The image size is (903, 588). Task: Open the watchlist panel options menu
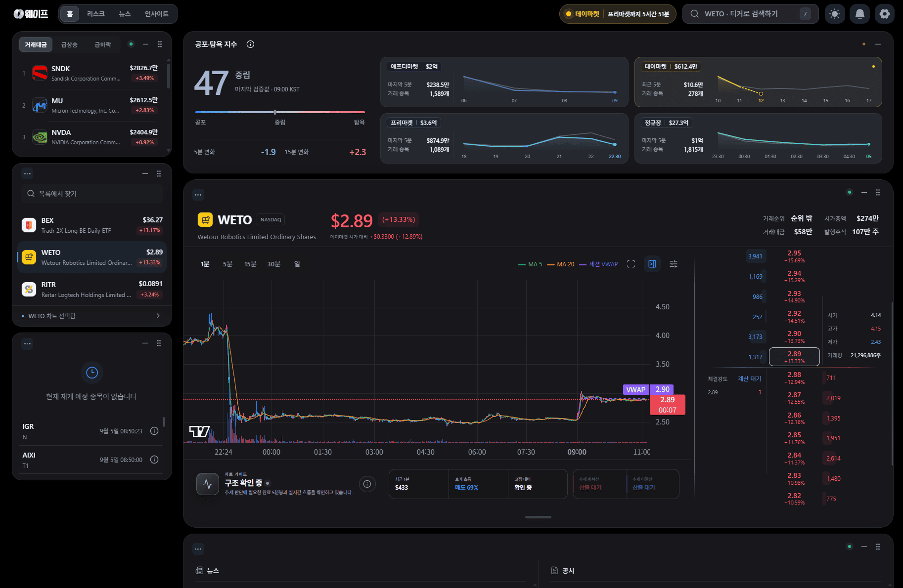(27, 173)
